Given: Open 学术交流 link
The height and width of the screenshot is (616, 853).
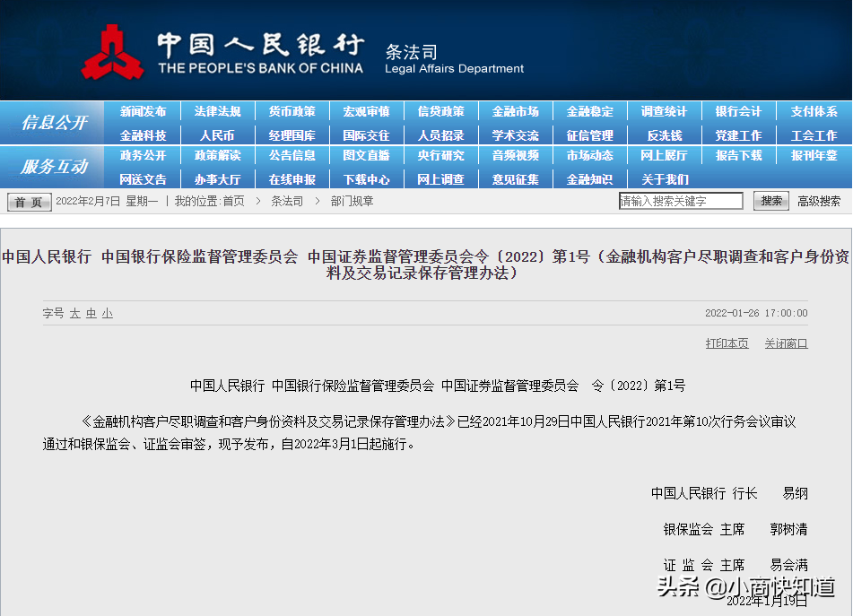Looking at the screenshot, I should [x=515, y=135].
